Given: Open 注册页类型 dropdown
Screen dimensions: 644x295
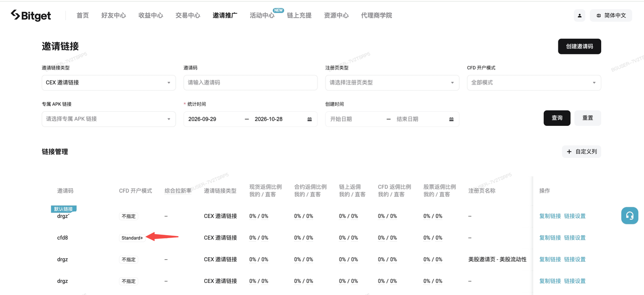Looking at the screenshot, I should pyautogui.click(x=392, y=83).
